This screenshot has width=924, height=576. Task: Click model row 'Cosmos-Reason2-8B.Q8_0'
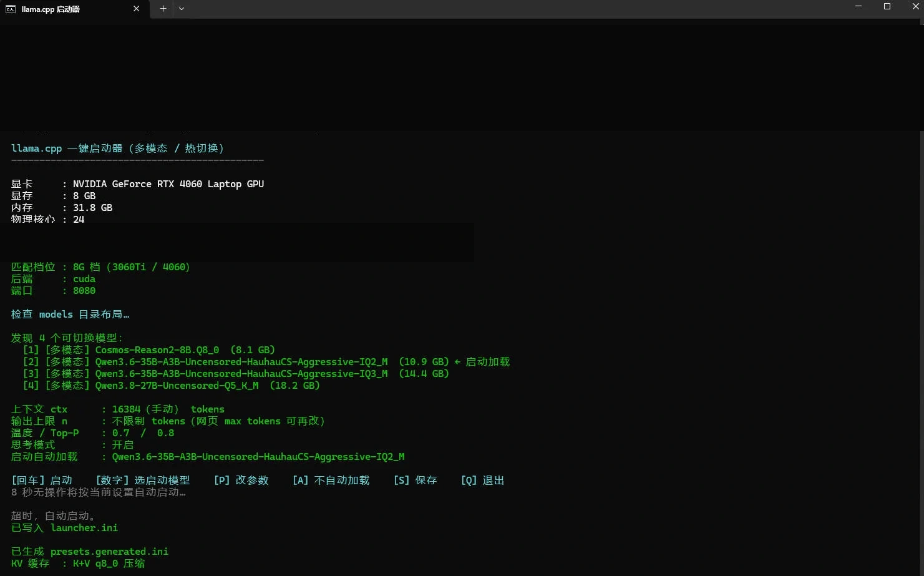pos(149,350)
